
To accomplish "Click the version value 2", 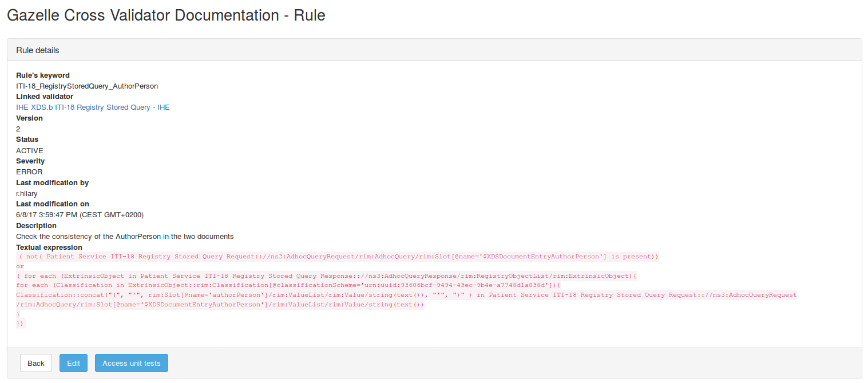I will (x=18, y=129).
